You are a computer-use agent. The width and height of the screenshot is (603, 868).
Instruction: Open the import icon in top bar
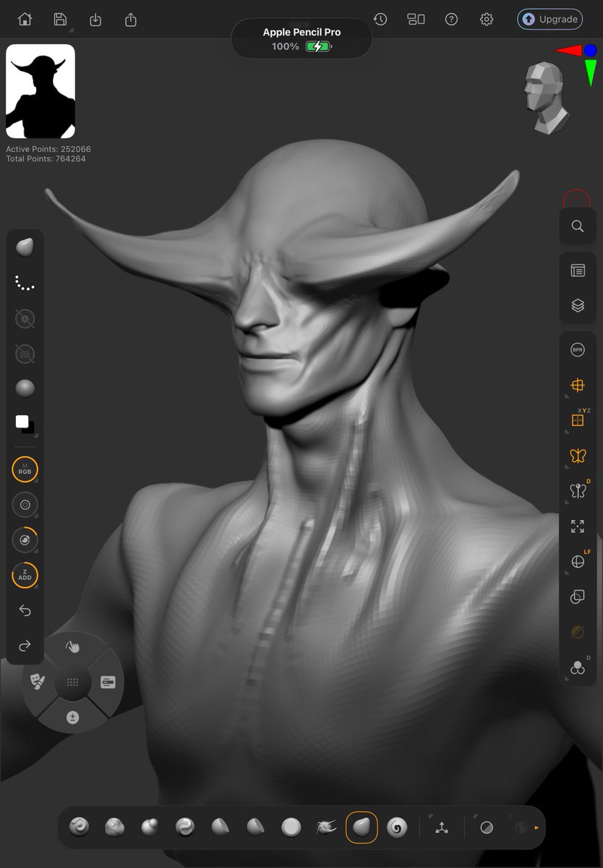tap(95, 20)
